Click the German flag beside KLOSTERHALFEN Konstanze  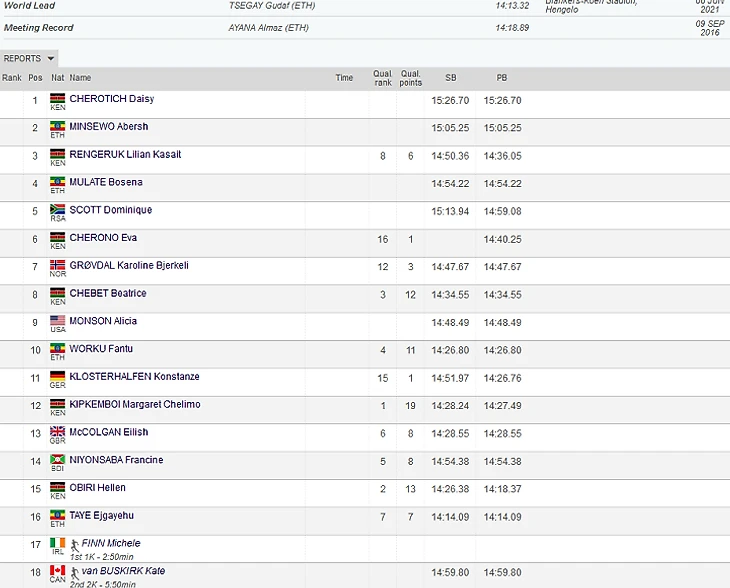coord(57,376)
